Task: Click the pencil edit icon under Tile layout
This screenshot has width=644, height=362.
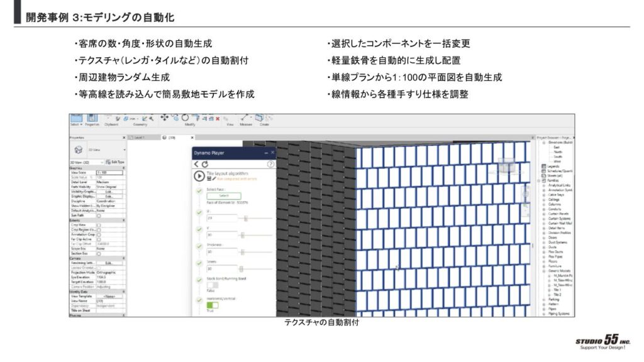Action: click(214, 179)
